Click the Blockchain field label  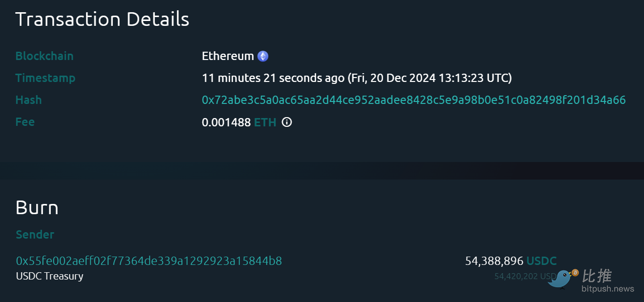click(x=44, y=56)
